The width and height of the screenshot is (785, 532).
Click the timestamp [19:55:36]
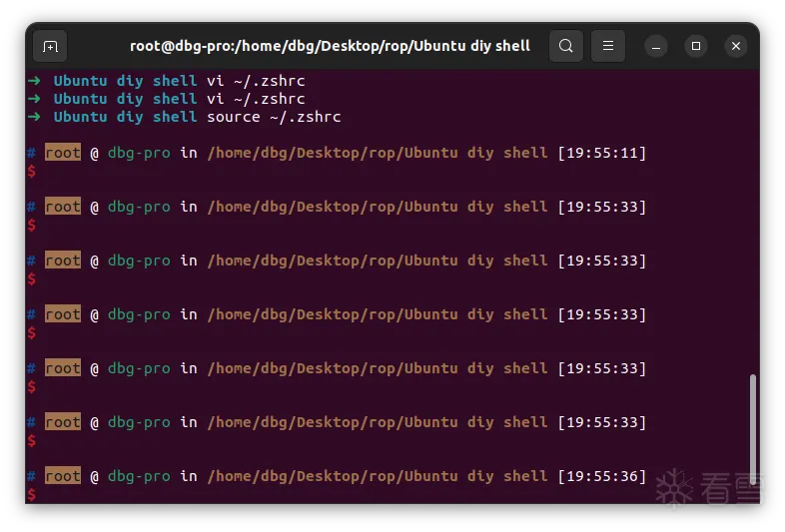coord(602,476)
